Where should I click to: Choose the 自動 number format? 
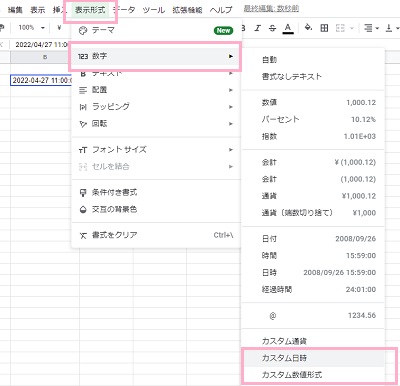coord(313,60)
